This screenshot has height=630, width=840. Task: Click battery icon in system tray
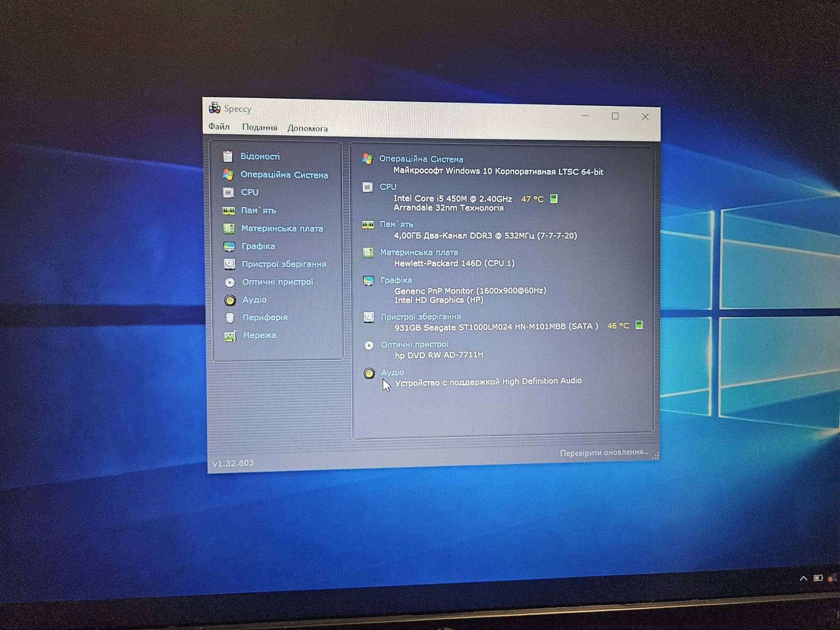pyautogui.click(x=818, y=578)
